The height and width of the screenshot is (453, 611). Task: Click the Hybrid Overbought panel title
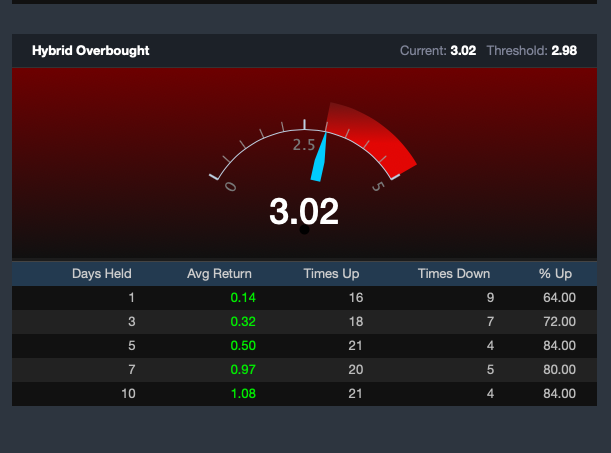90,51
